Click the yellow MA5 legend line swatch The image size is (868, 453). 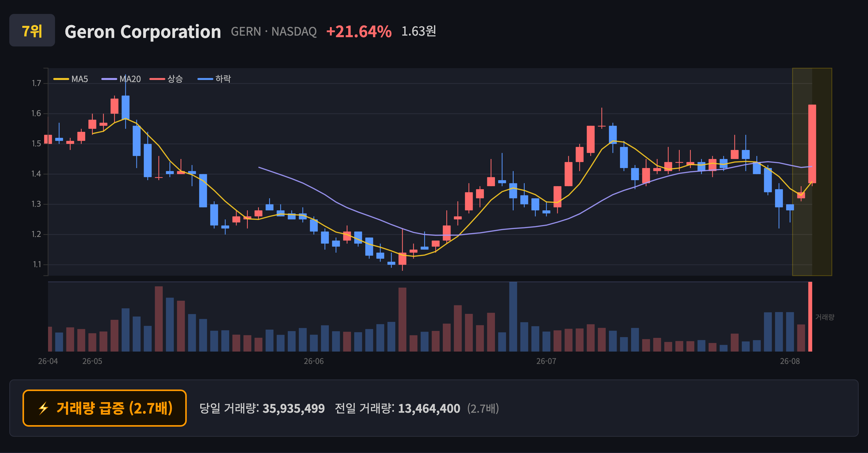(61, 79)
